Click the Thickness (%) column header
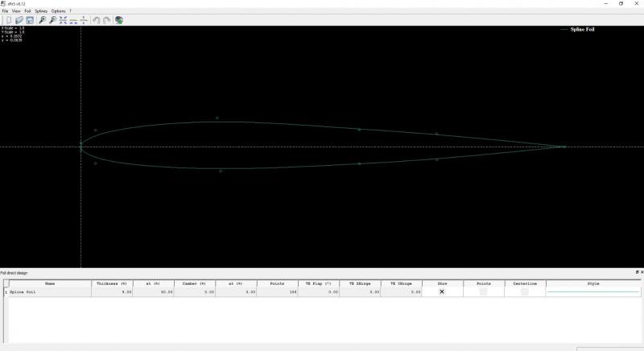The image size is (644, 351). 112,283
